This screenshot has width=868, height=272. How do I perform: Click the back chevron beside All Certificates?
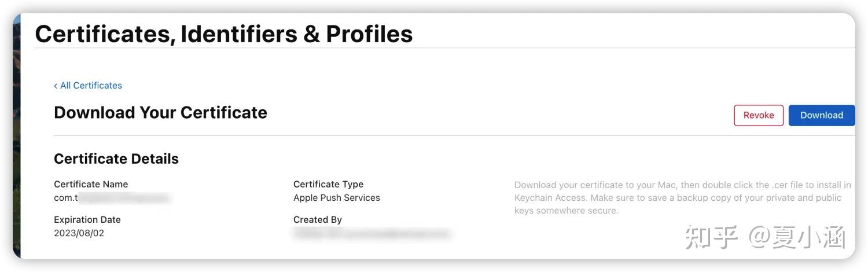pyautogui.click(x=56, y=86)
